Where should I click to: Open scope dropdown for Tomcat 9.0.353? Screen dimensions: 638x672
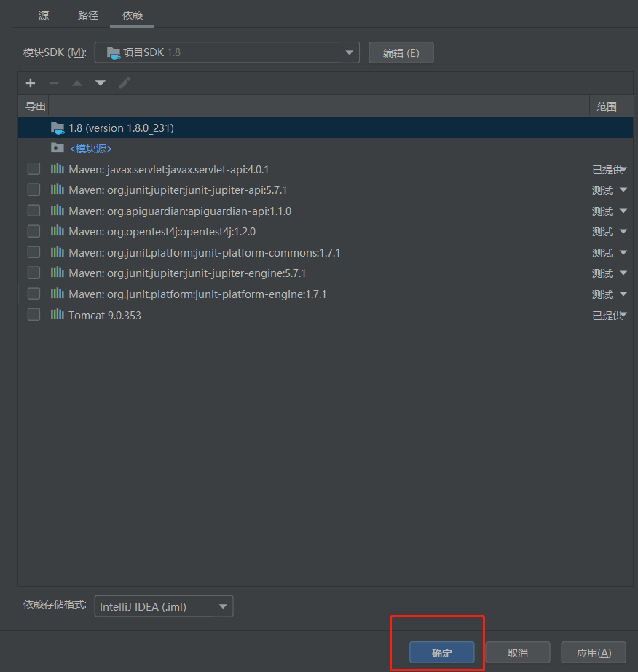[x=624, y=315]
